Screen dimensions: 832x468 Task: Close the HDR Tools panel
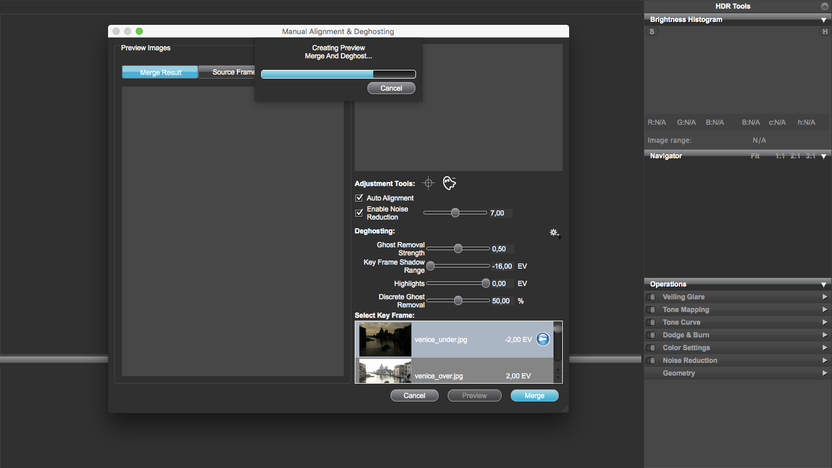point(825,6)
